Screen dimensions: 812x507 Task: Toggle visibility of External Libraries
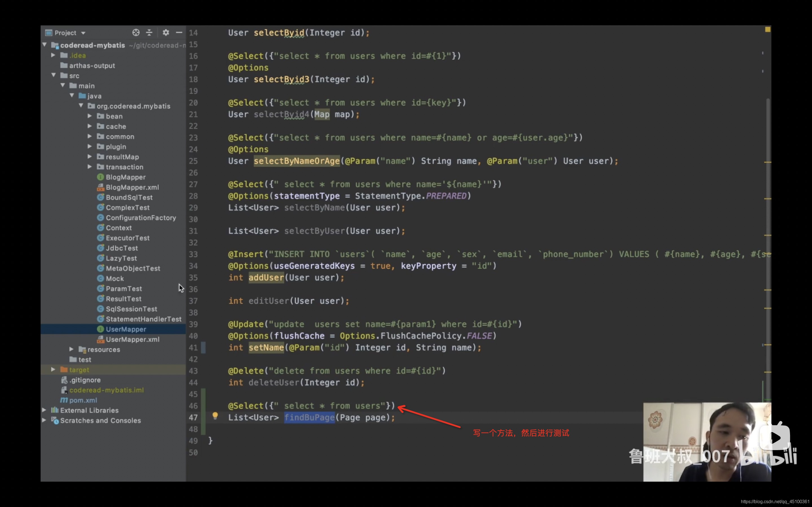coord(46,410)
